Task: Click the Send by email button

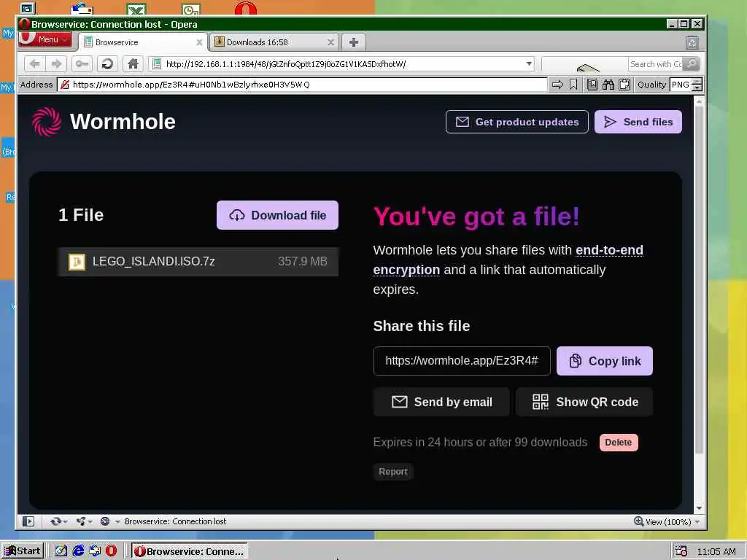Action: pyautogui.click(x=441, y=402)
